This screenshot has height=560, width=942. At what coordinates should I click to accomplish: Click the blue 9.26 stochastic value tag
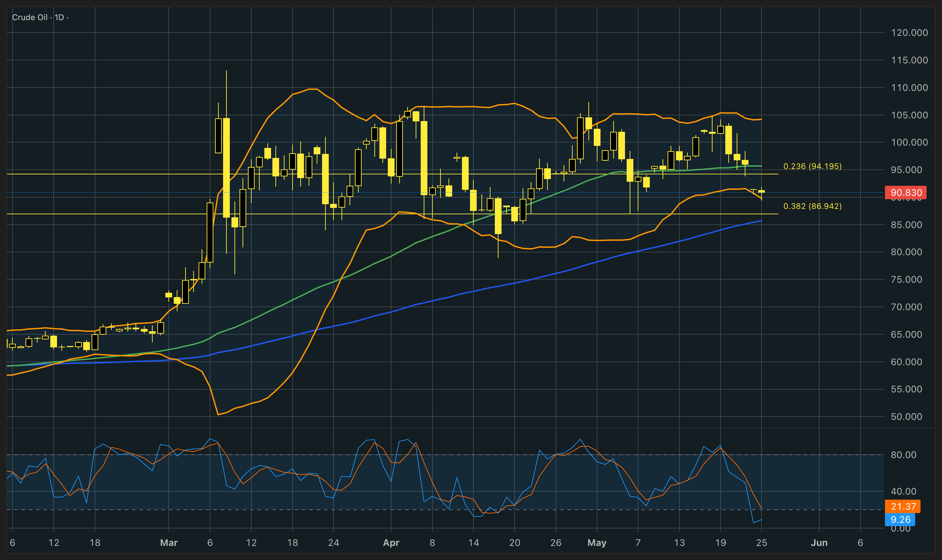pos(900,520)
